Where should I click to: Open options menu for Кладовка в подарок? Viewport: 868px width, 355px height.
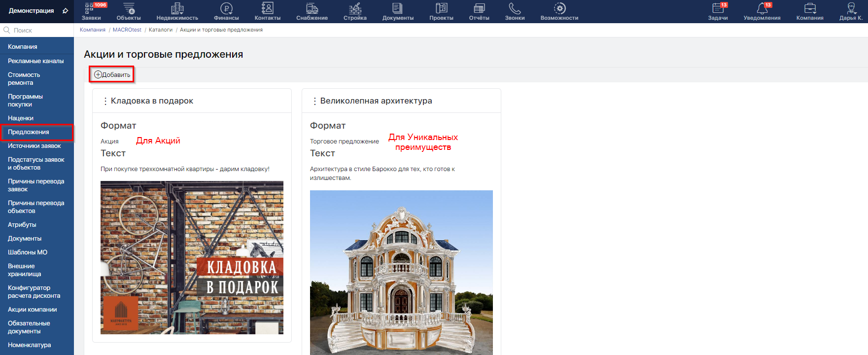click(105, 101)
